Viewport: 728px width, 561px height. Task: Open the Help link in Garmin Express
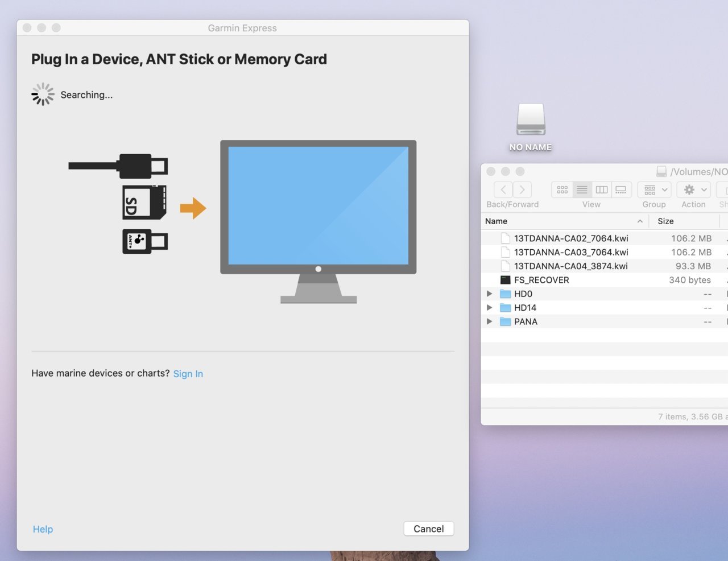[x=43, y=529]
